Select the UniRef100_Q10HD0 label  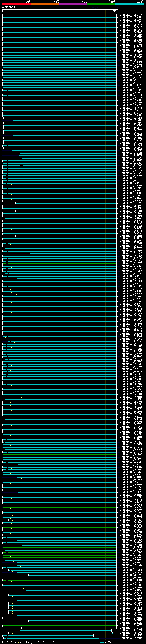(x=131, y=123)
